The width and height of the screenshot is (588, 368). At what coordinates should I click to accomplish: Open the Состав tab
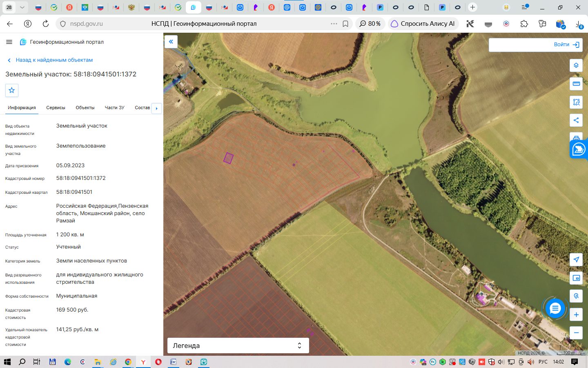pos(142,108)
